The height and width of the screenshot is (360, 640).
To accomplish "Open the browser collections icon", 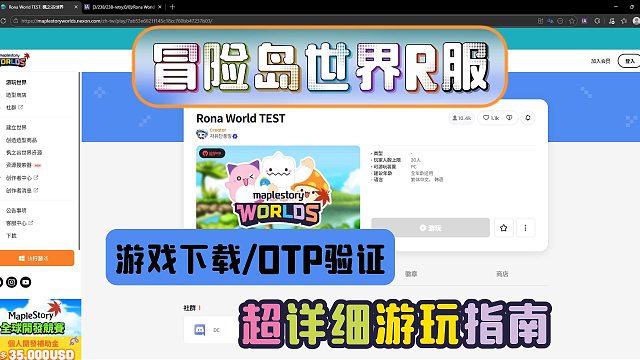I will (623, 20).
